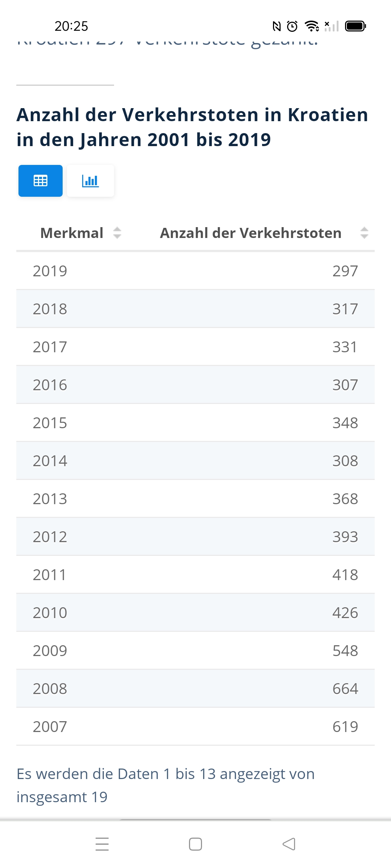Tap the Wi-Fi status icon
The height and width of the screenshot is (868, 391).
click(x=312, y=26)
